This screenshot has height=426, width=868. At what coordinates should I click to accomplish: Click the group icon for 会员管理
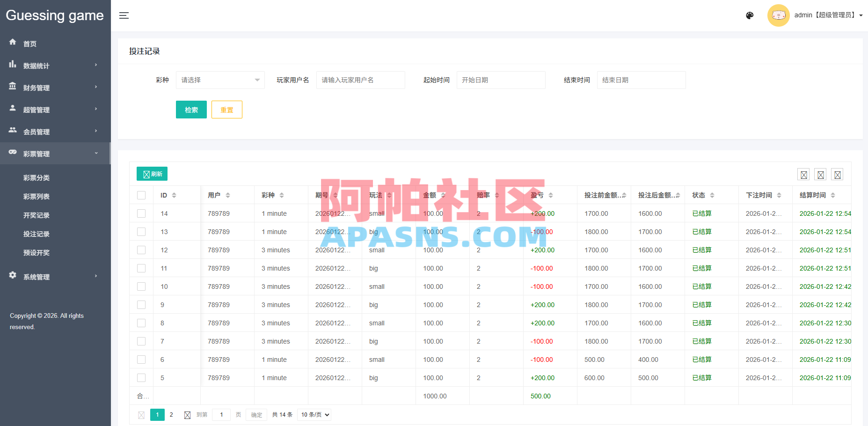[x=13, y=130]
